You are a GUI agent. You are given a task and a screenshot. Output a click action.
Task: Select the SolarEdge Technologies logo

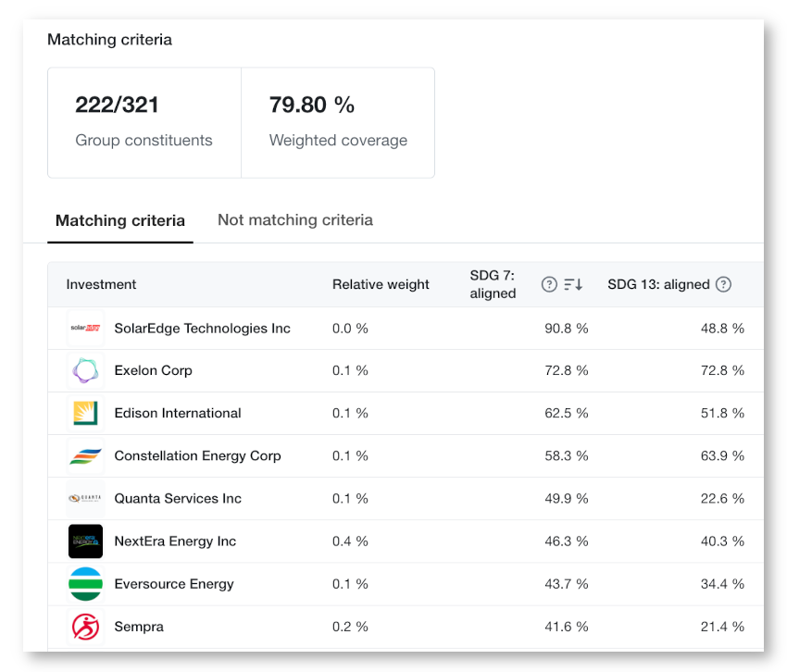click(x=85, y=329)
